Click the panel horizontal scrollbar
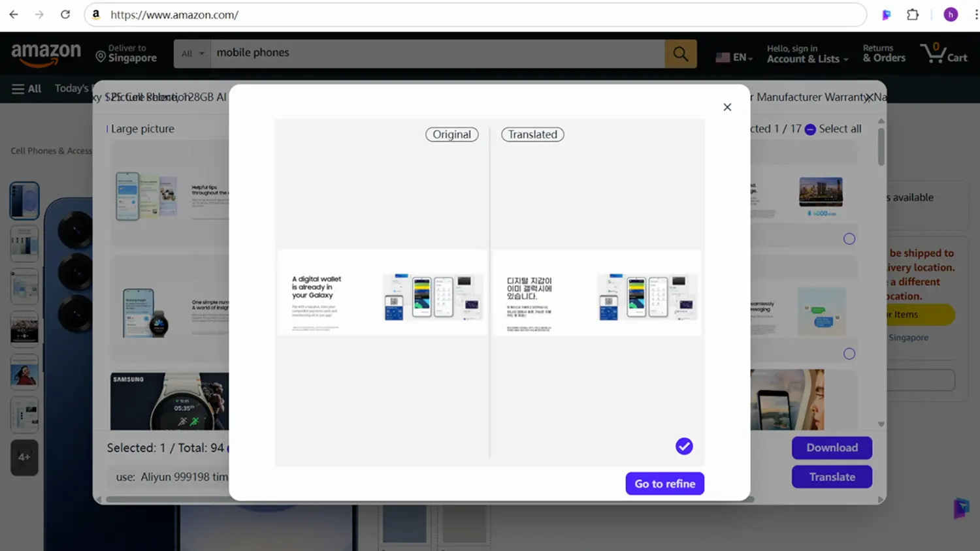Image resolution: width=980 pixels, height=551 pixels. (430, 499)
